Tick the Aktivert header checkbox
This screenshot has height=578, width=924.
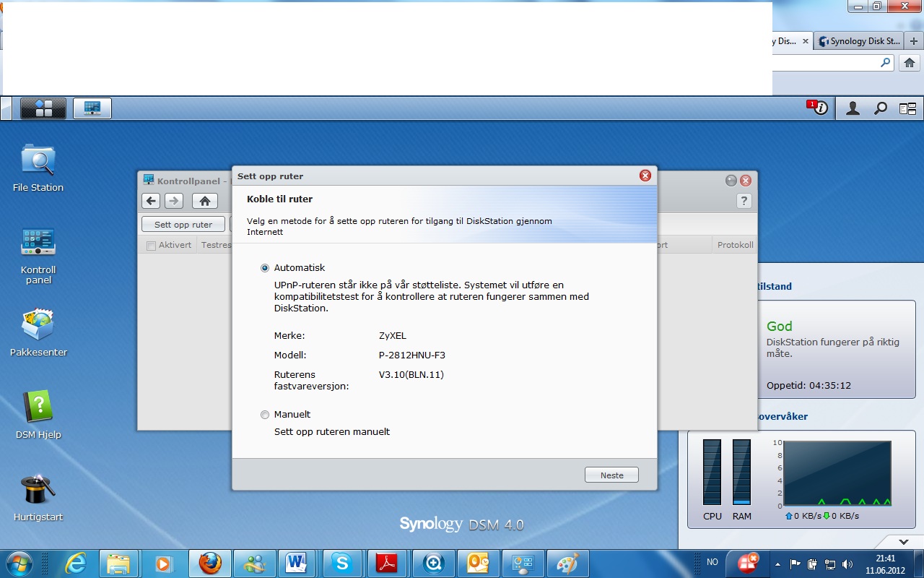pyautogui.click(x=151, y=246)
